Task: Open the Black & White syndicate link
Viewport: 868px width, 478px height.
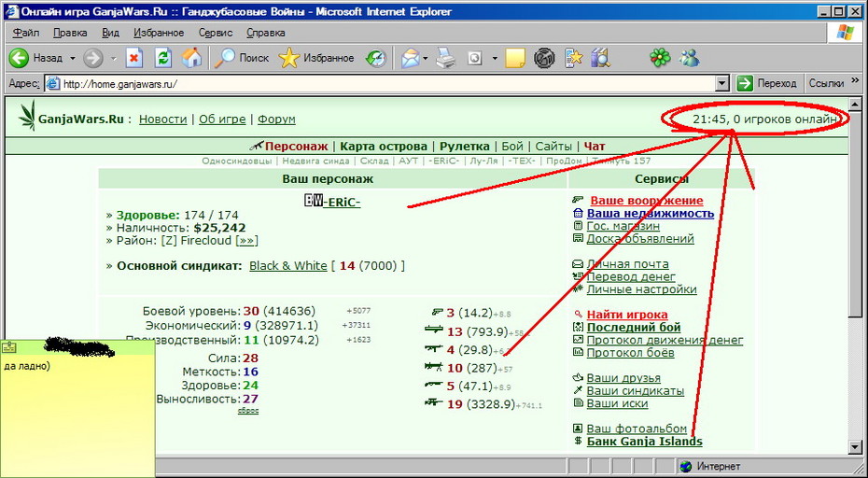Action: [287, 266]
